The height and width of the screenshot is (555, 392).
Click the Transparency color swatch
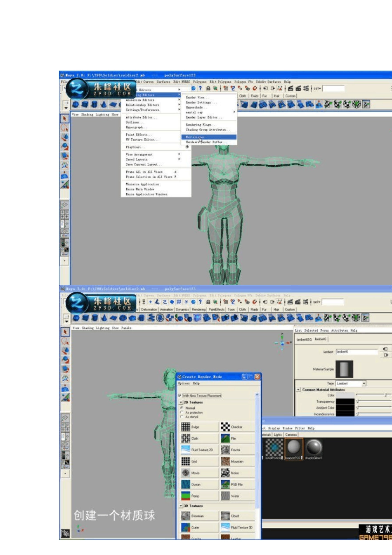pyautogui.click(x=345, y=401)
